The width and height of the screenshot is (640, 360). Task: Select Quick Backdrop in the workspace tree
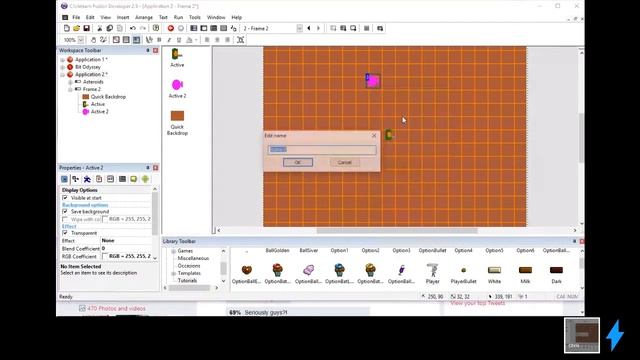[x=108, y=97]
